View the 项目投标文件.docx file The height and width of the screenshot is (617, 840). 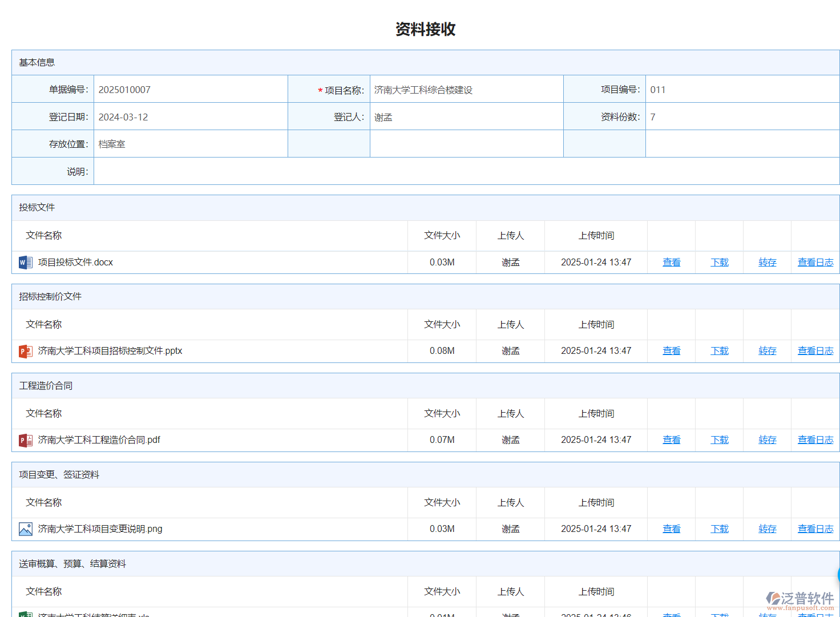671,263
